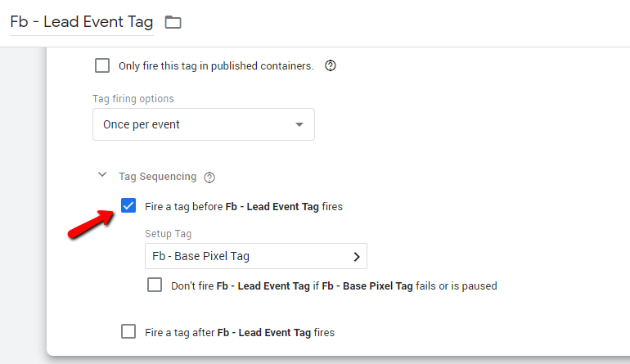Show help for Tag Sequencing
This screenshot has width=630, height=364.
pyautogui.click(x=209, y=178)
